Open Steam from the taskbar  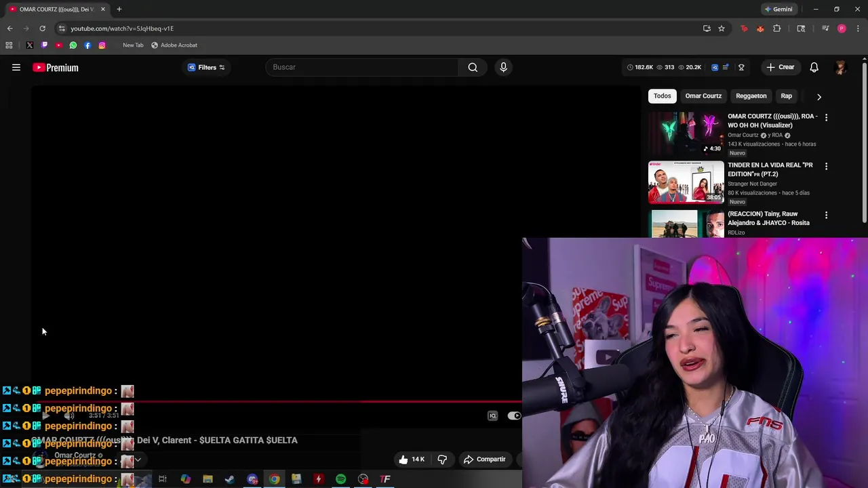[x=229, y=479]
